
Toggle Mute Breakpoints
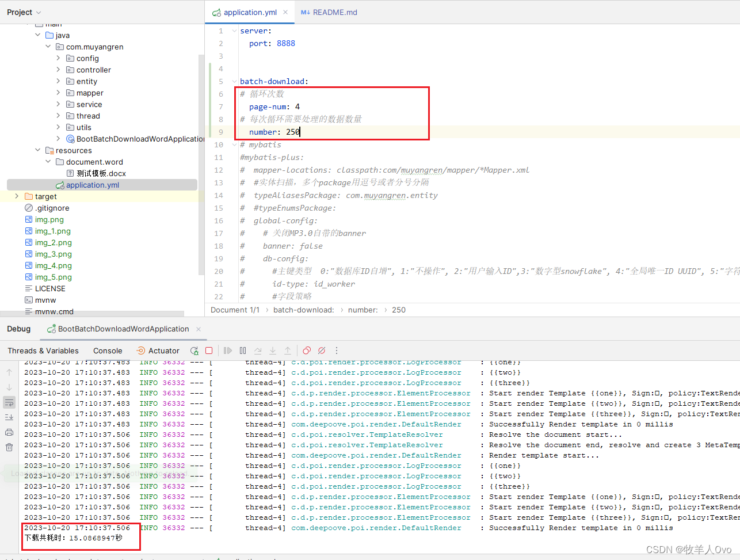pyautogui.click(x=322, y=351)
